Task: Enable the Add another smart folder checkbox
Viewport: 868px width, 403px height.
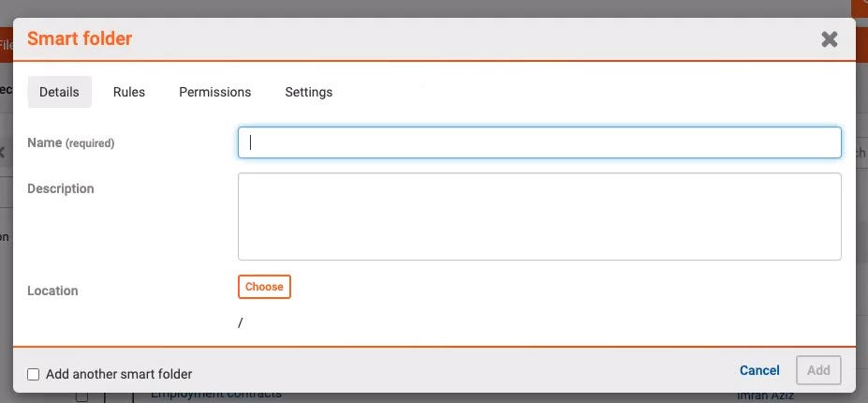Action: [x=34, y=374]
